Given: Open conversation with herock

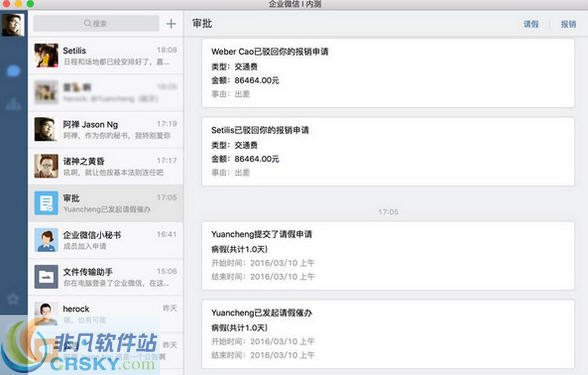Looking at the screenshot, I should (106, 314).
